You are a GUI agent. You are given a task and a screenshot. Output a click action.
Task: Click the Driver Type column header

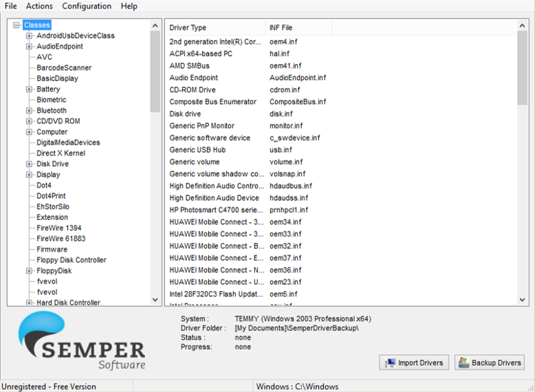coord(215,28)
